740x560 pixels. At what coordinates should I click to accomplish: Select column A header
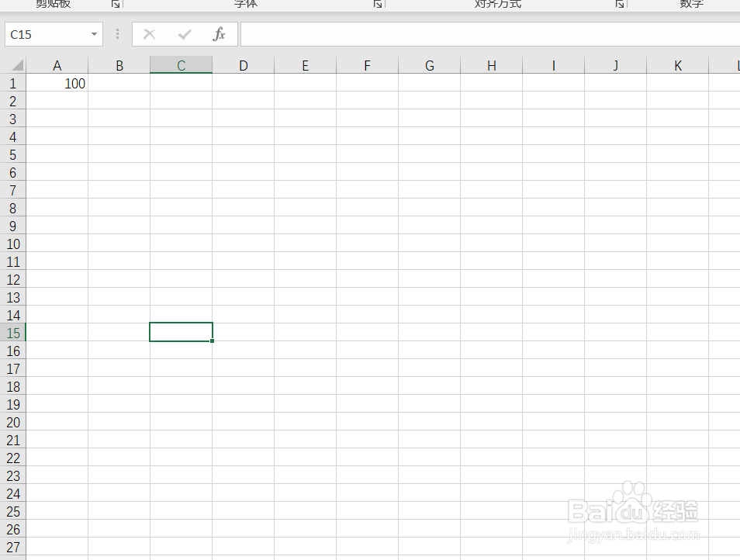(x=57, y=65)
